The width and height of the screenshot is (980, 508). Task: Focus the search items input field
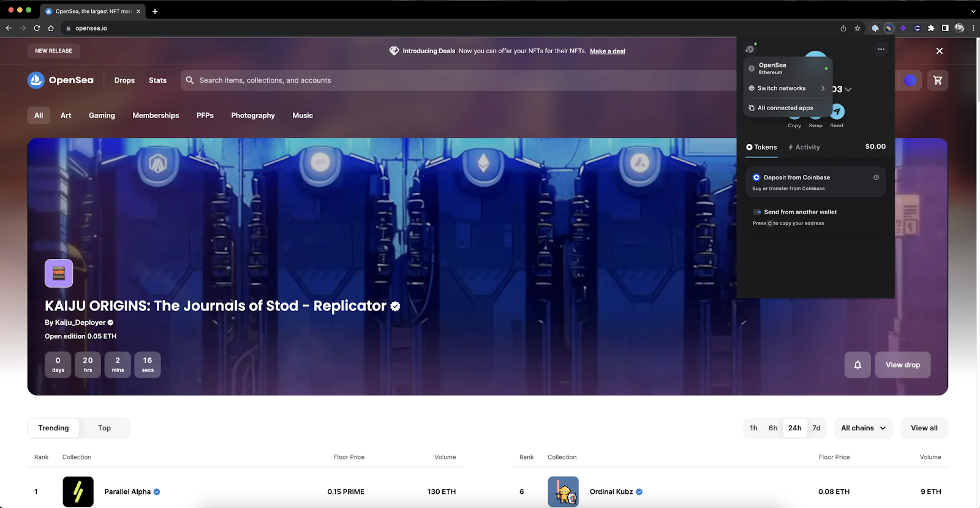click(x=459, y=80)
